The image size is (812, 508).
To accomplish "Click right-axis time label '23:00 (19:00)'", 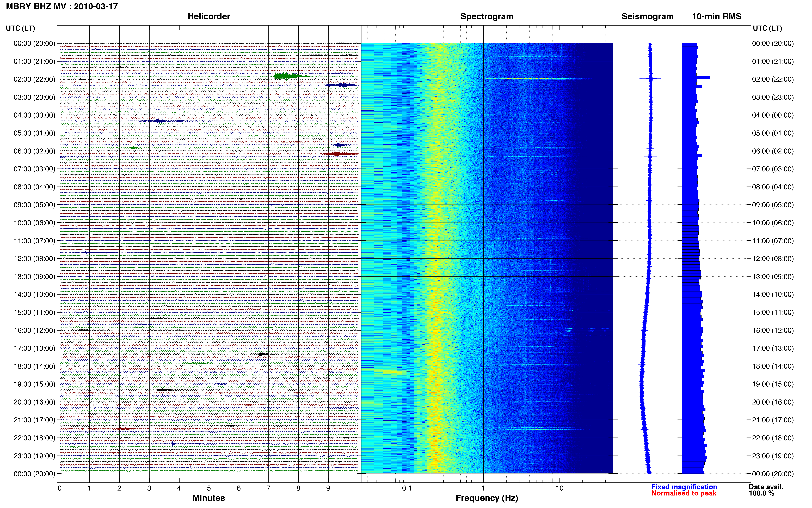I will click(773, 456).
